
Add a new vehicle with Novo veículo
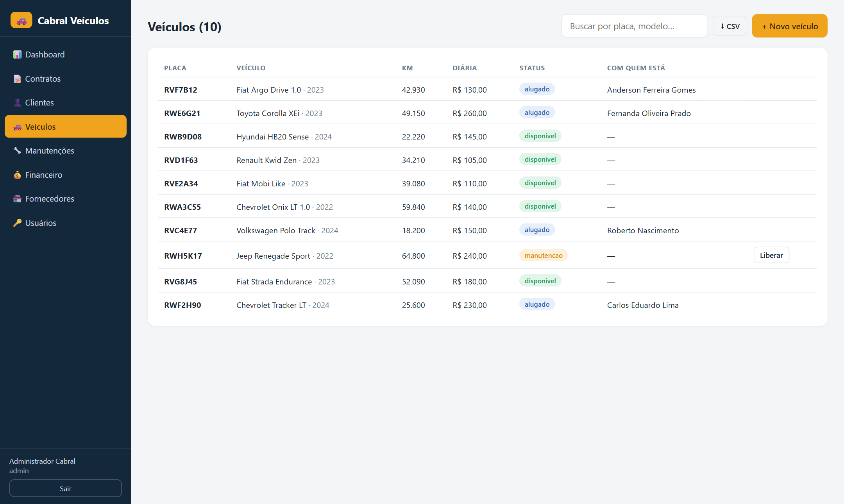click(x=790, y=26)
